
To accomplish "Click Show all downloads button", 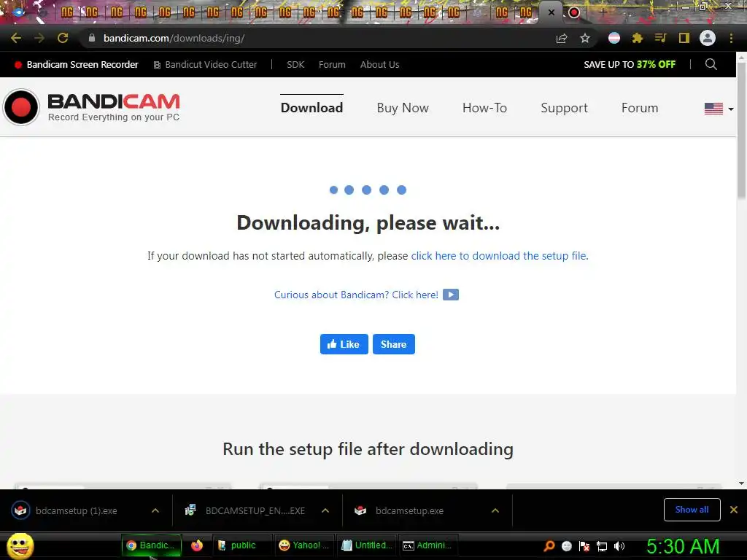I will (x=692, y=510).
